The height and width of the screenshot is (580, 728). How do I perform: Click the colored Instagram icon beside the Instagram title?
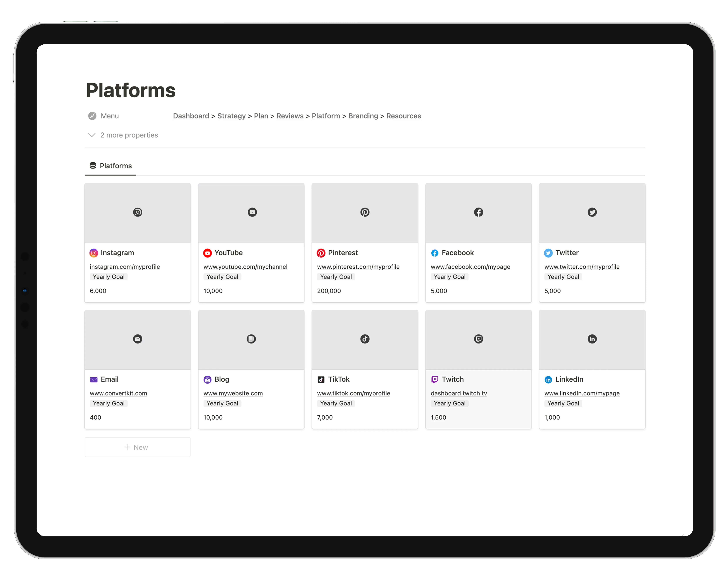[x=94, y=253]
